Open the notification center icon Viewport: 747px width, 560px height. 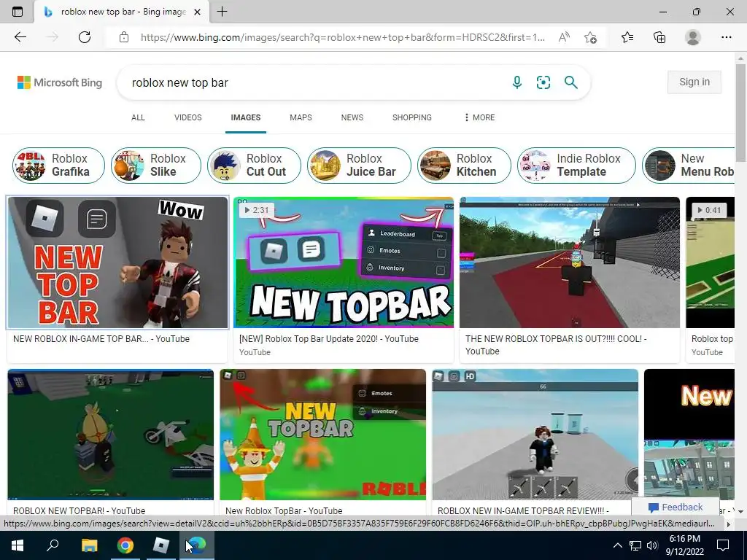pyautogui.click(x=723, y=545)
